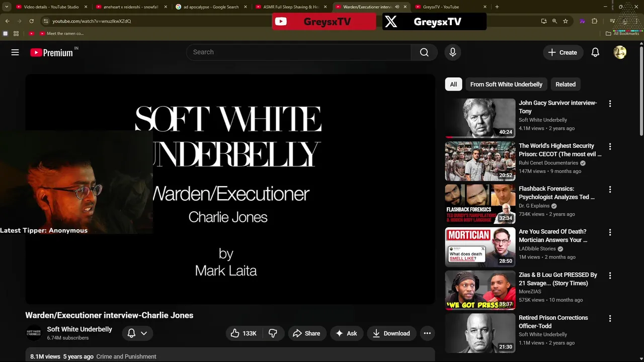Open the 7TV extension icon

582,21
